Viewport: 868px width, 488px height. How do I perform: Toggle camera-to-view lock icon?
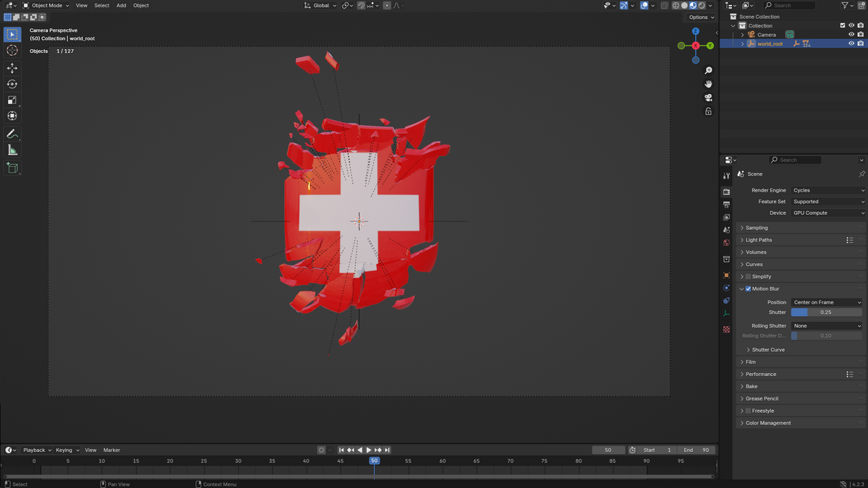[x=708, y=111]
